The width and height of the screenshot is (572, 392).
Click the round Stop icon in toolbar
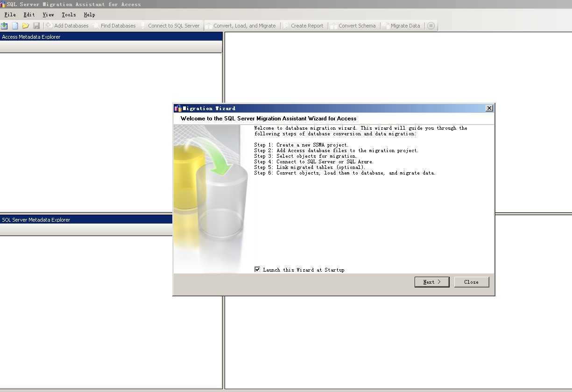point(431,26)
